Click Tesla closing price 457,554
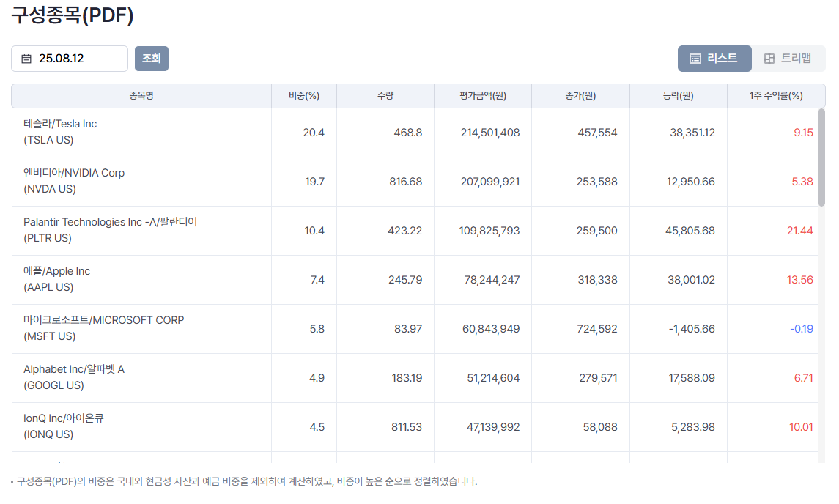This screenshot has width=839, height=504. (x=597, y=133)
